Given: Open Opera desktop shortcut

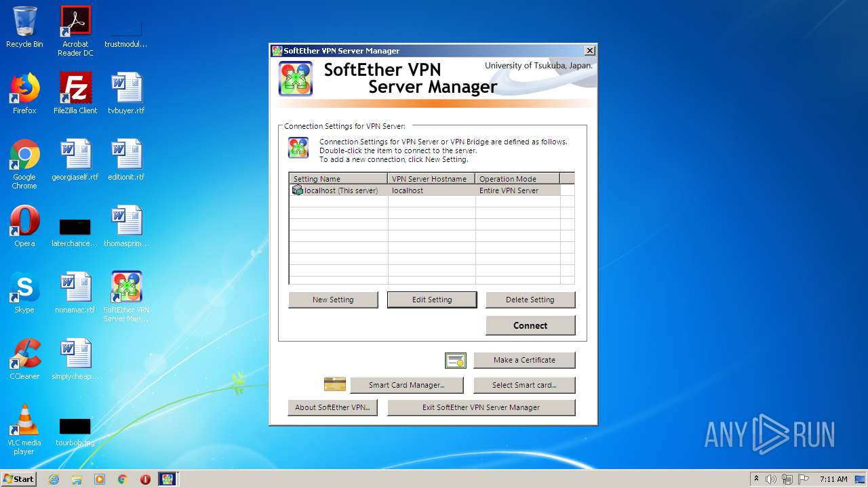Looking at the screenshot, I should click(24, 226).
